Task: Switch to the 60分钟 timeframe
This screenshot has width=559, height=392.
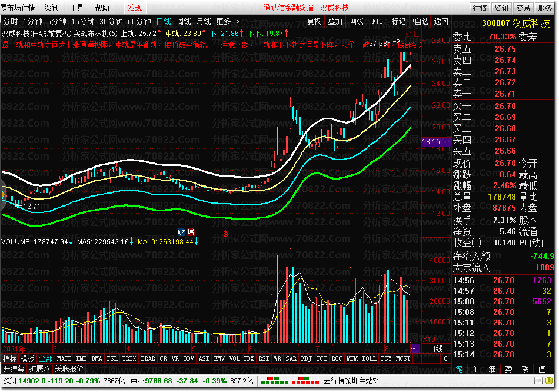Action: point(139,22)
